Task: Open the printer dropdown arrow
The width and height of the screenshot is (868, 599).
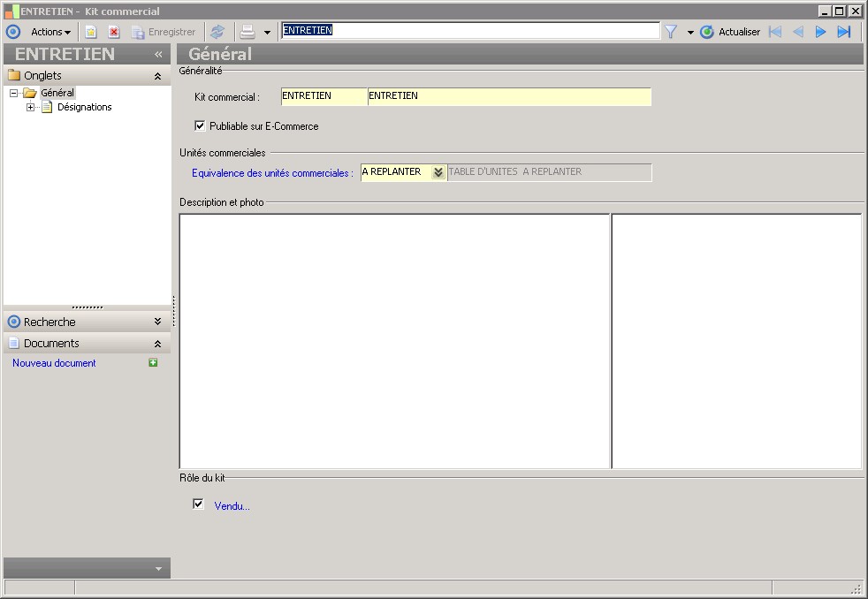Action: tap(267, 33)
